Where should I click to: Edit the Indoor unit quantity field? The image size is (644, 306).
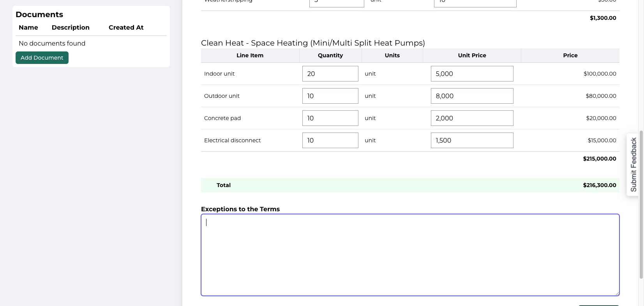(330, 74)
